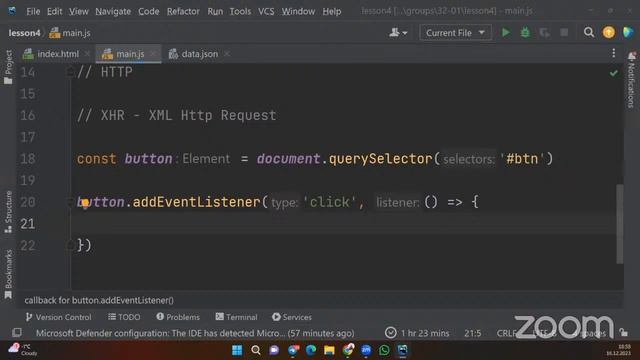This screenshot has height=360, width=640.
Task: Collapse the fold marker on line 20
Action: click(70, 202)
